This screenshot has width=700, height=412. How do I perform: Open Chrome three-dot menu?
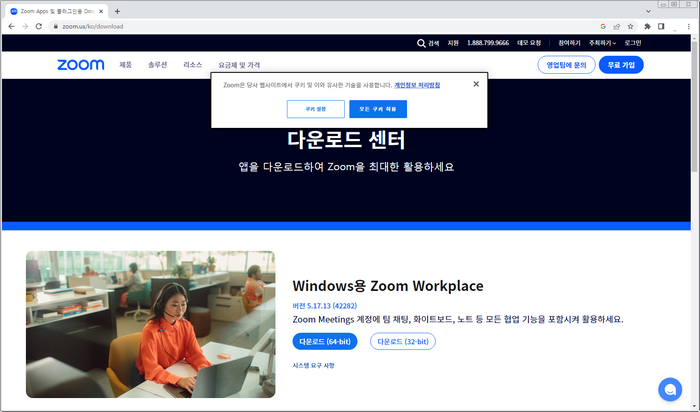pyautogui.click(x=689, y=26)
